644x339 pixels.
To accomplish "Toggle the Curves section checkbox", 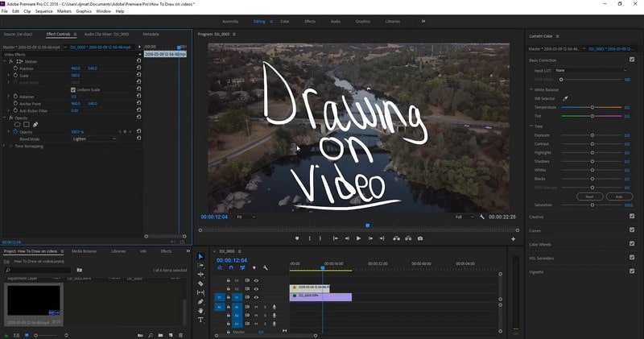I will tap(630, 228).
